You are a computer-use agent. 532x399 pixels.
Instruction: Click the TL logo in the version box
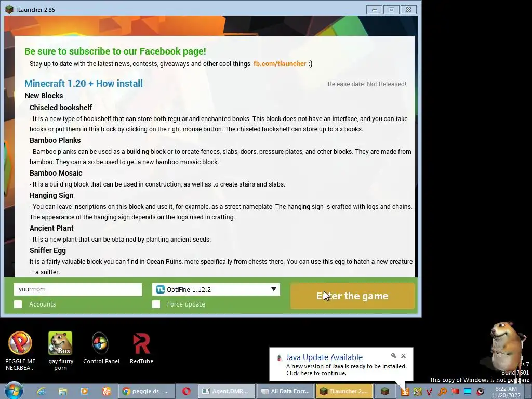pos(160,289)
